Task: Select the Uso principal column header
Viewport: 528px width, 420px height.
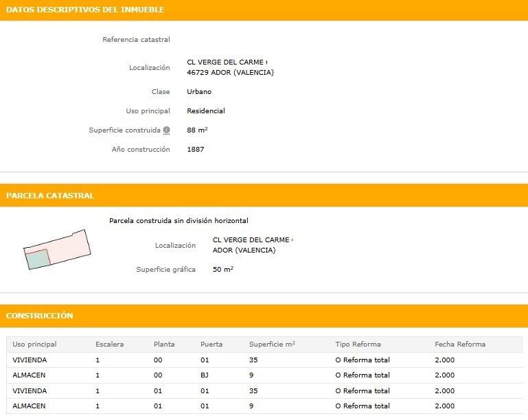Action: coord(34,344)
